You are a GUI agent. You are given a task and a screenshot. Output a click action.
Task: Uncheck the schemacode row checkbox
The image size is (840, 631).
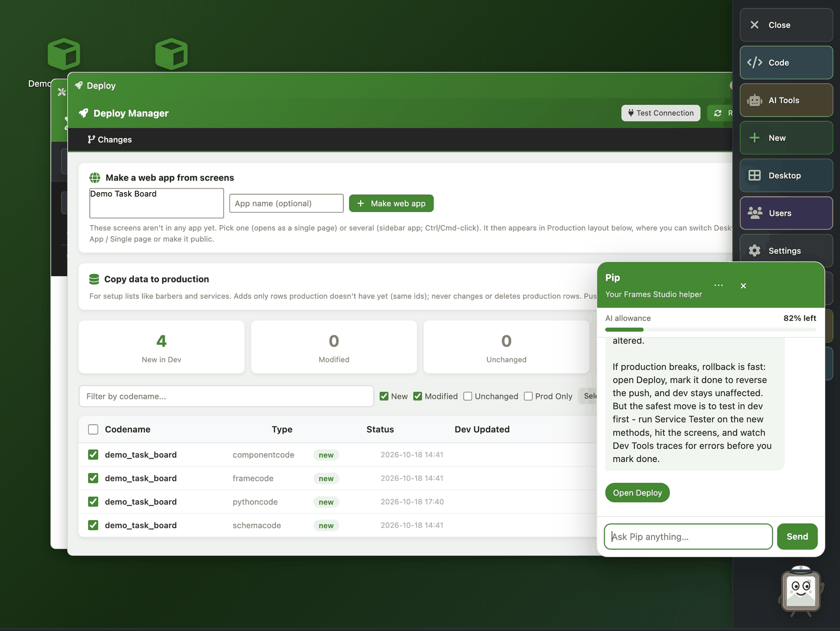click(93, 525)
